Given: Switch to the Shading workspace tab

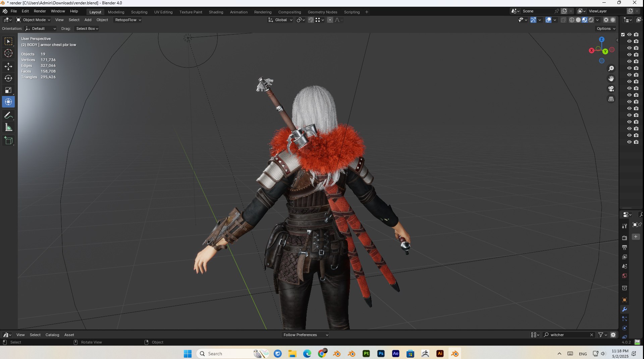Looking at the screenshot, I should [x=216, y=12].
